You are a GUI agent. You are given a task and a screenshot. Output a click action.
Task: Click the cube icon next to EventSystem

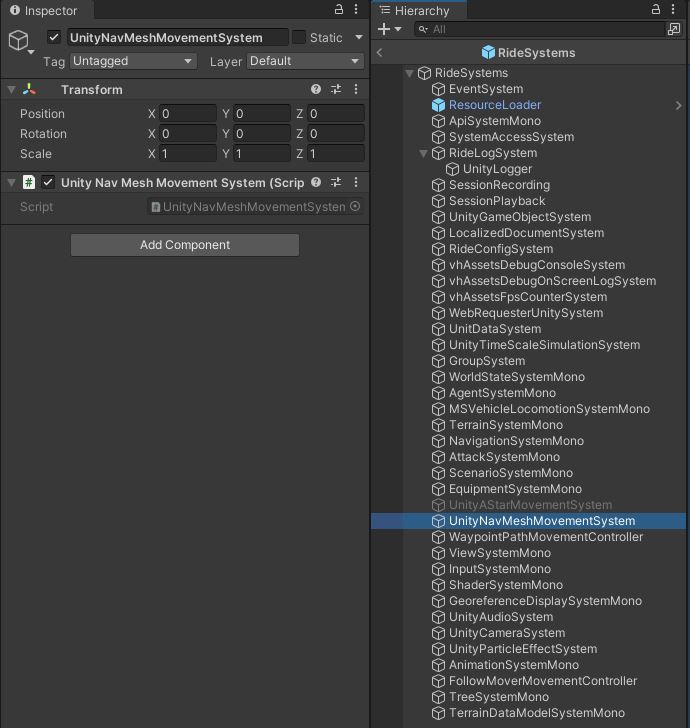click(438, 89)
